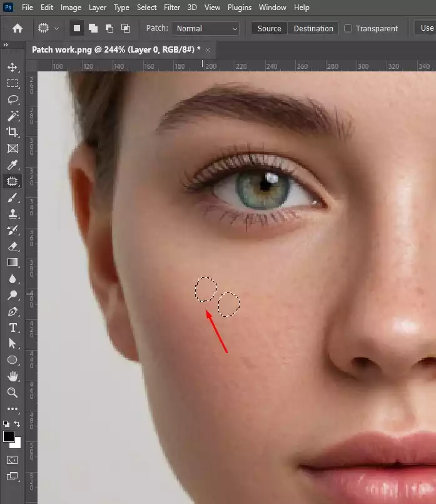This screenshot has width=436, height=504.
Task: Open the Edit menu
Action: [47, 8]
